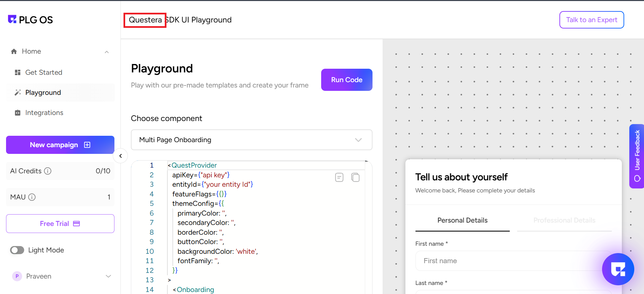Click the PLG OS logo icon
The image size is (644, 294).
tap(12, 19)
